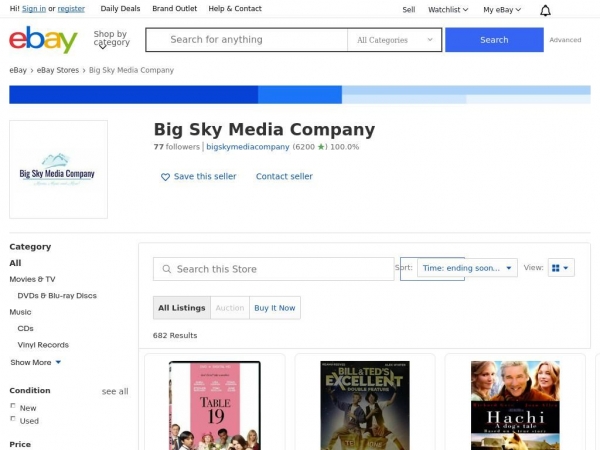This screenshot has height=450, width=600.
Task: Check the Used condition checkbox
Action: (x=13, y=419)
